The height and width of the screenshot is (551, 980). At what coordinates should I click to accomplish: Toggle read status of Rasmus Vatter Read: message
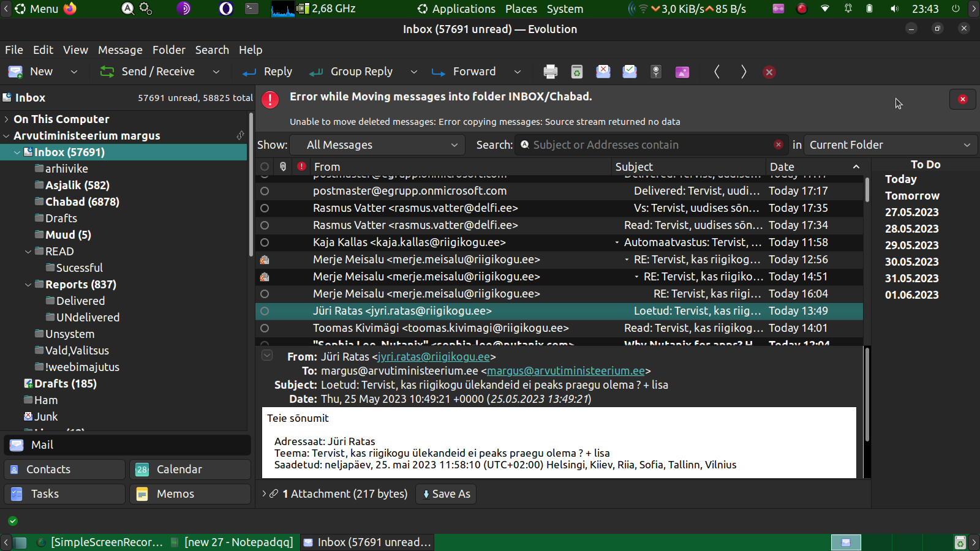(x=265, y=225)
